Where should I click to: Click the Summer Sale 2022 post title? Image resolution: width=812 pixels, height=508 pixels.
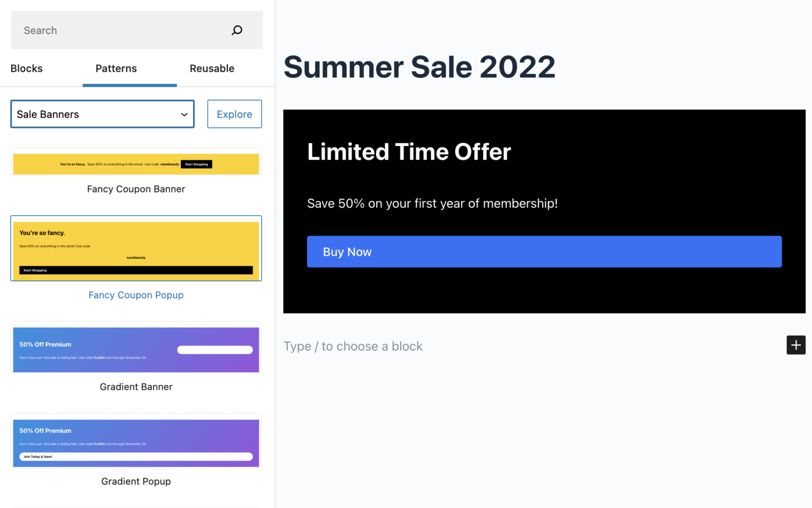click(419, 67)
